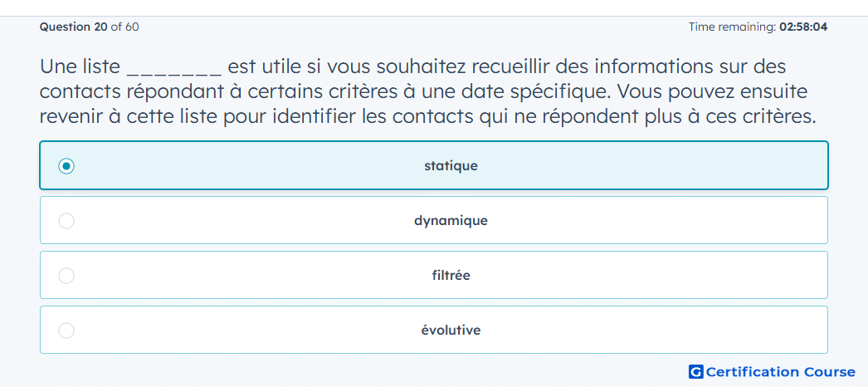Click the word "informations" in the question

657,66
